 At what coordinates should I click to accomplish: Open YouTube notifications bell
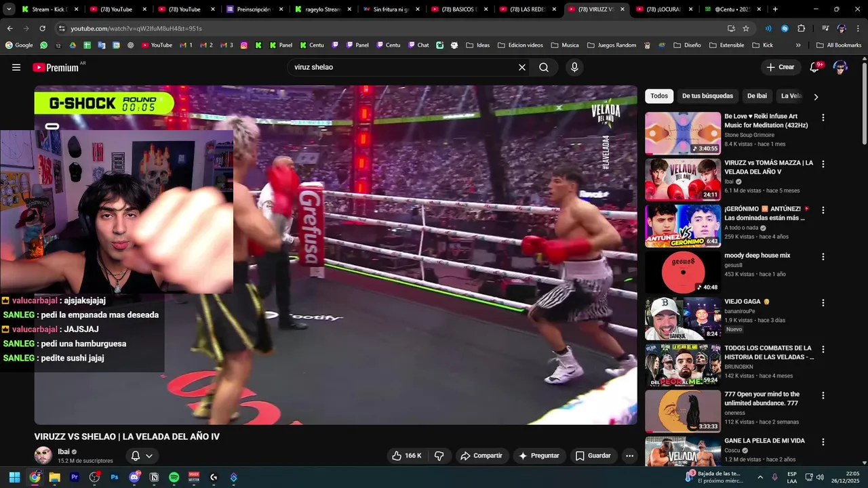point(816,67)
